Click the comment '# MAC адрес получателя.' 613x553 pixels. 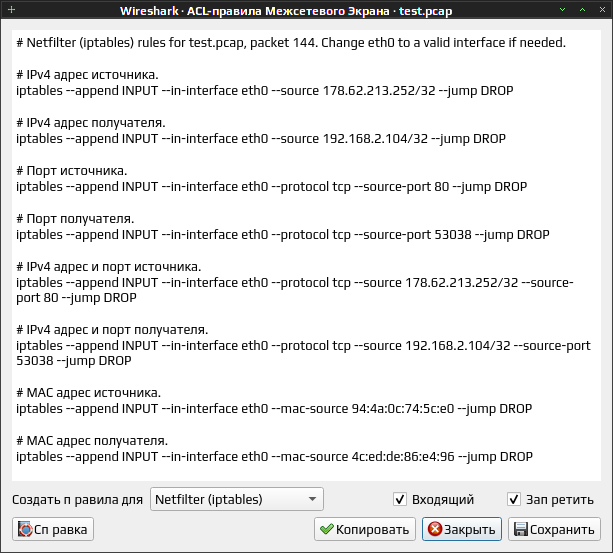[x=92, y=441]
